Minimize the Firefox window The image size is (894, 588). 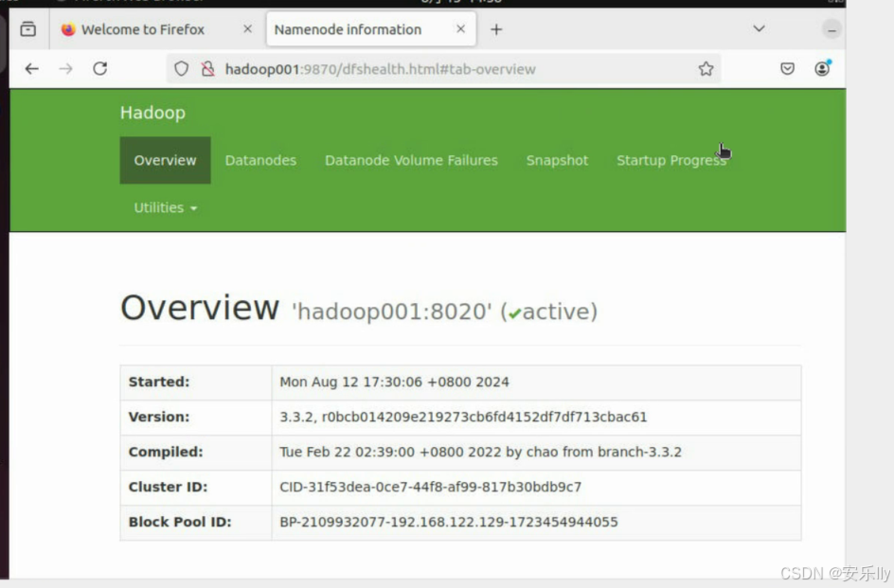(x=831, y=29)
